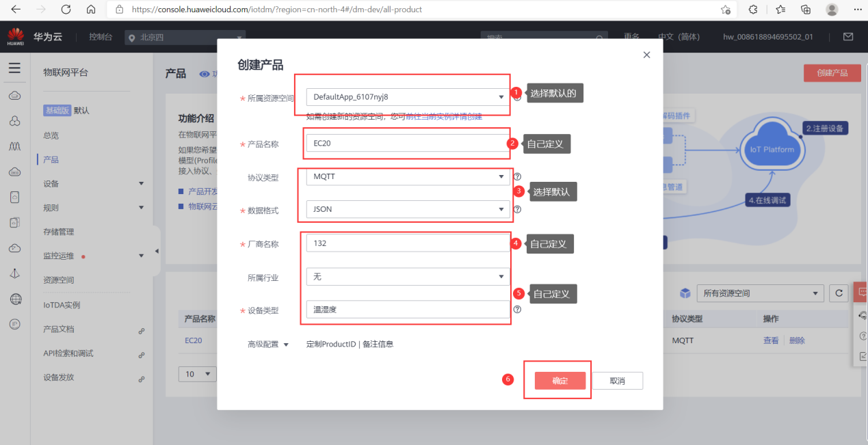Viewport: 868px width, 445px height.
Task: Collapse the sidebar with the side arrow handle
Action: pos(157,251)
